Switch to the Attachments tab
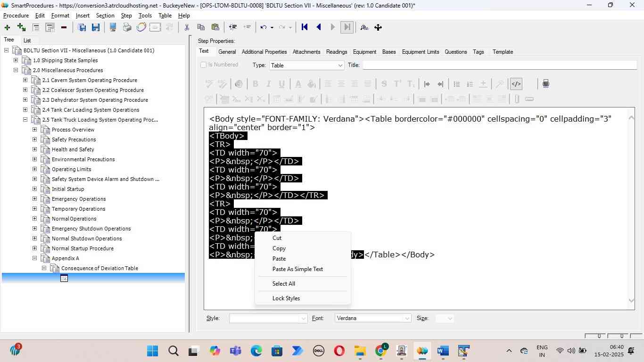644x362 pixels. tap(306, 52)
